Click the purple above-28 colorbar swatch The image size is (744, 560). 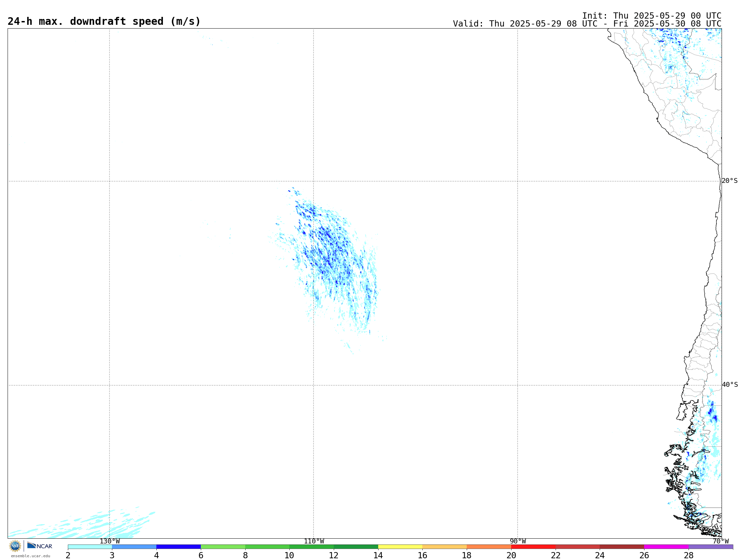[711, 547]
